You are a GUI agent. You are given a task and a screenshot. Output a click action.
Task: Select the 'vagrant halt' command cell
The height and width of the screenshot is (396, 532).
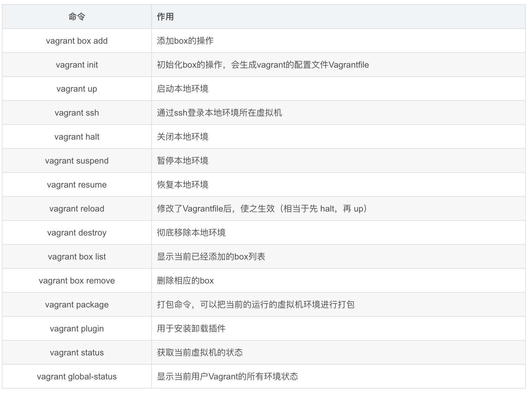click(x=77, y=137)
